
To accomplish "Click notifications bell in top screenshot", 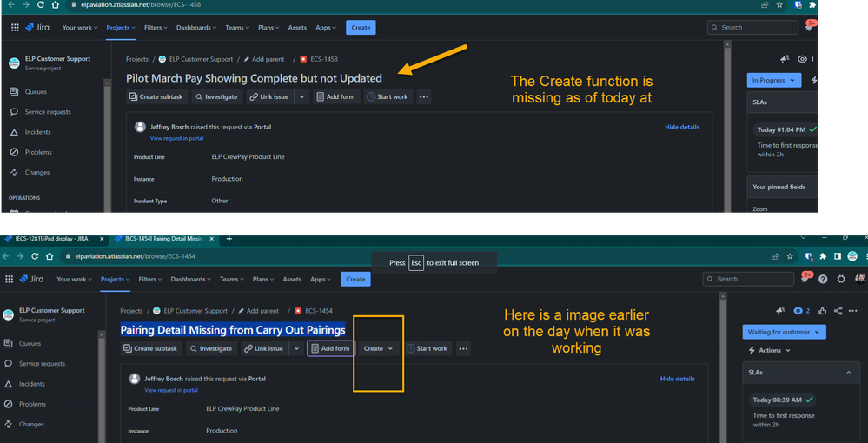I will point(809,27).
